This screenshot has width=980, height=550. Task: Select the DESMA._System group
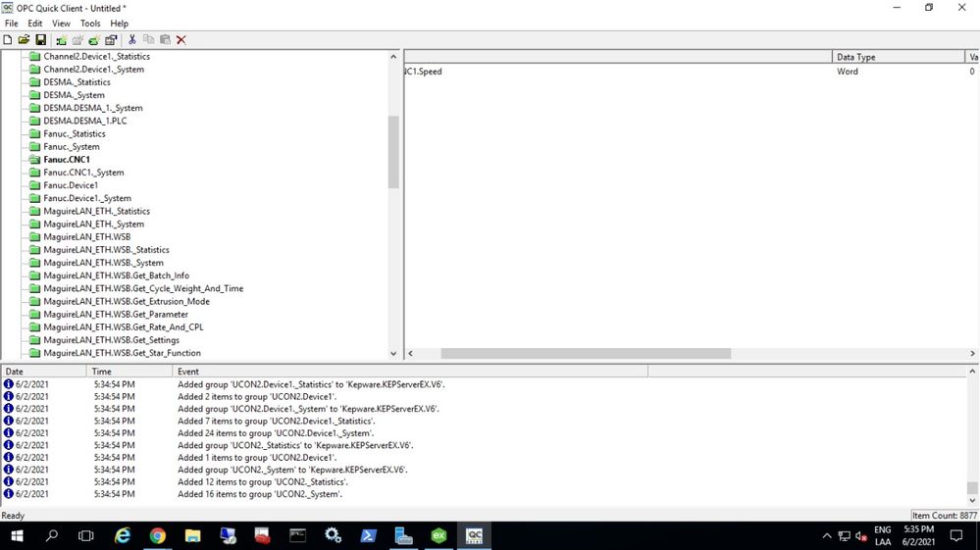[74, 95]
